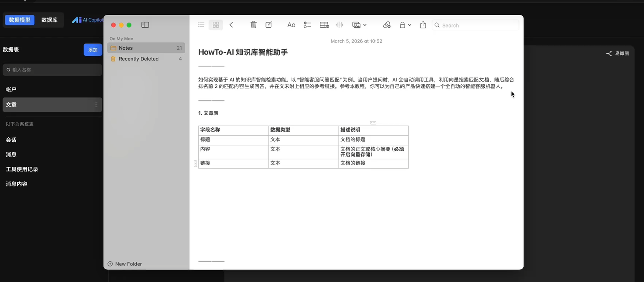Switch Notes to list view
The image size is (644, 282).
tap(201, 25)
